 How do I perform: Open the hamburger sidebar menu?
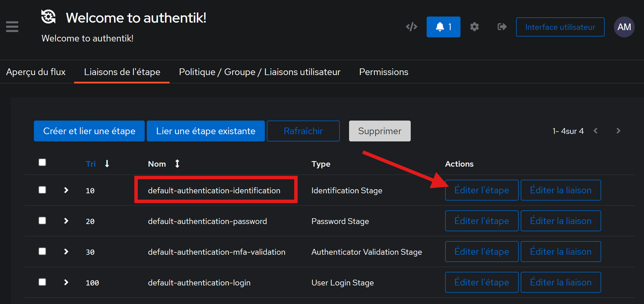(12, 27)
